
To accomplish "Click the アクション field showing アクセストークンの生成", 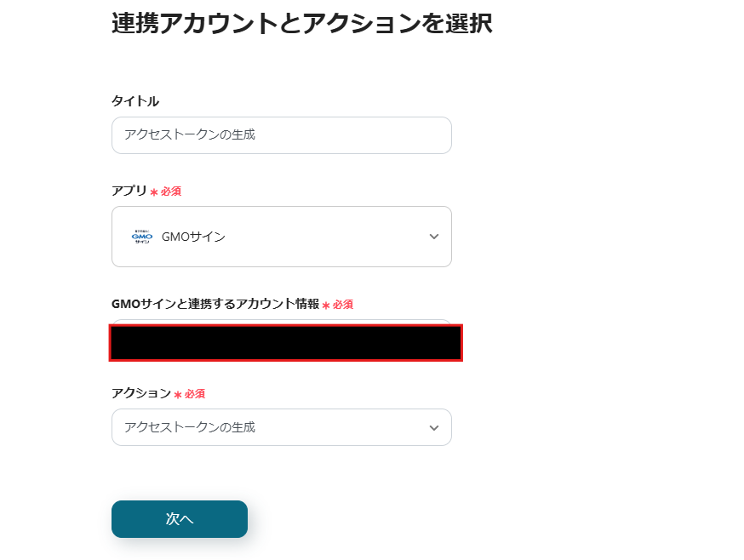I will 281,427.
